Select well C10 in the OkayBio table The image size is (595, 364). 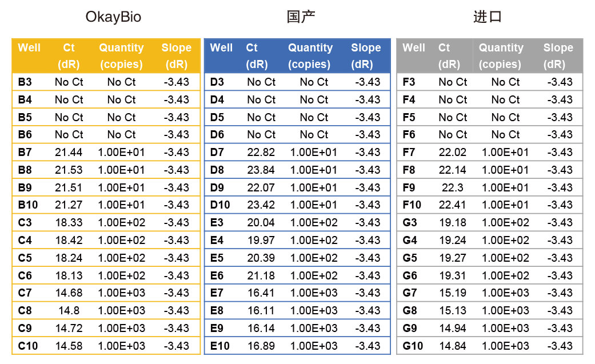click(27, 346)
